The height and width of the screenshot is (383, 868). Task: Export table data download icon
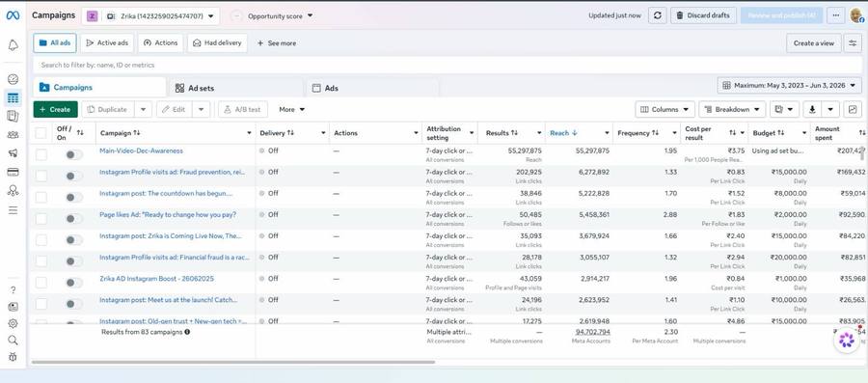[x=812, y=110]
